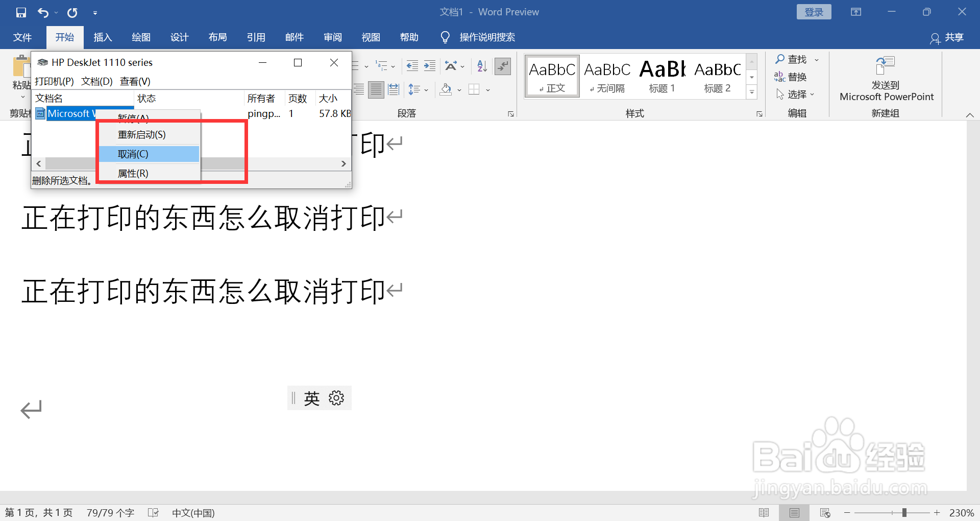Click 中文(中国) language in status bar
980x521 pixels.
pos(193,513)
